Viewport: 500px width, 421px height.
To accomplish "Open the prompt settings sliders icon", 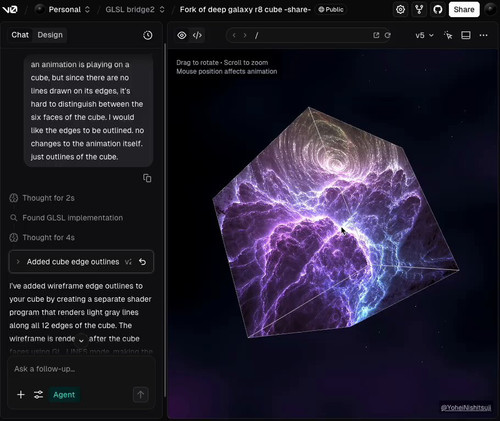I will point(39,395).
